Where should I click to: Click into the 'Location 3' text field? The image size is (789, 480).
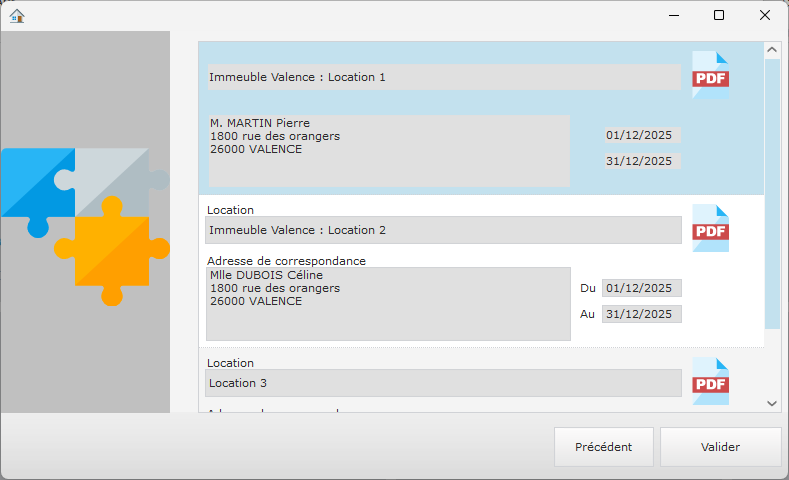[443, 383]
